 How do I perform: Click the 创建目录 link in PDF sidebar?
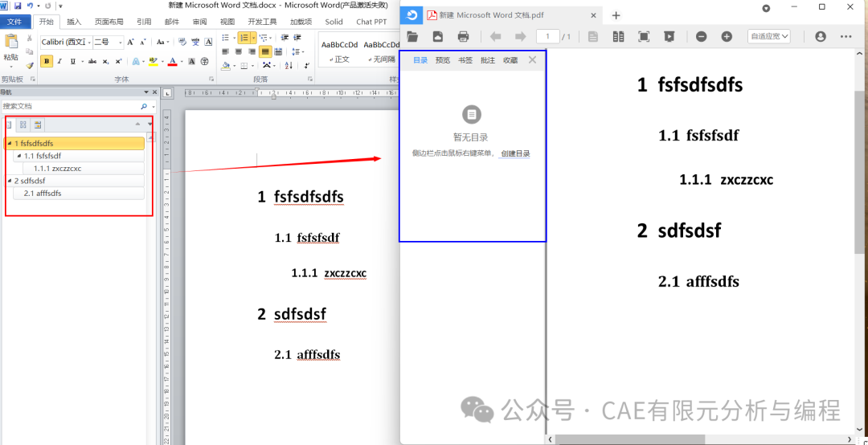(x=515, y=154)
